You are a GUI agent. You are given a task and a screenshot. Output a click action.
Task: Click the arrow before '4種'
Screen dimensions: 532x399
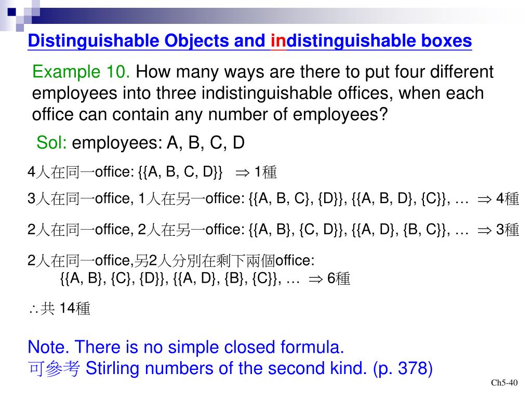point(484,199)
